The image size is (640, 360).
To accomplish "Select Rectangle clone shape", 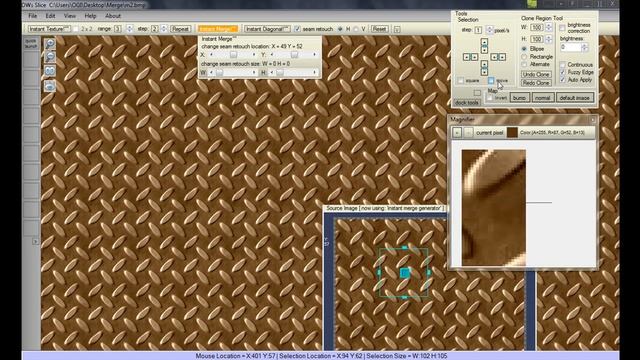I will (524, 57).
